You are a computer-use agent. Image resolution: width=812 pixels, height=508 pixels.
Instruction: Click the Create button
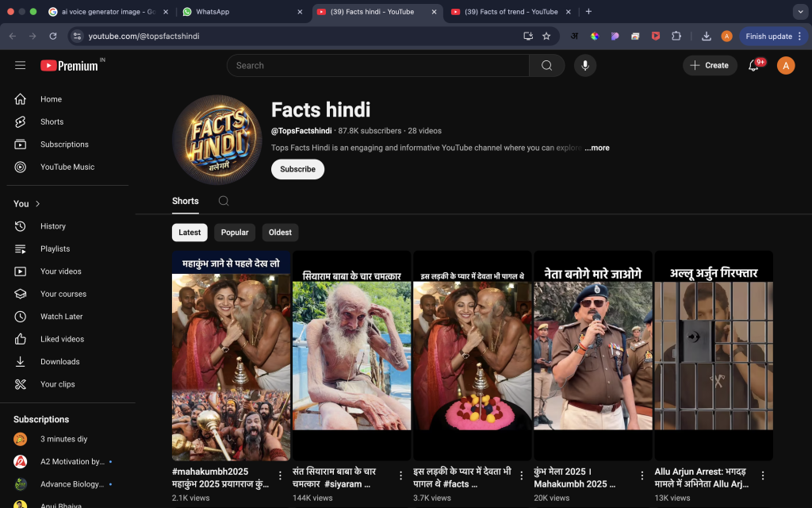click(x=710, y=66)
